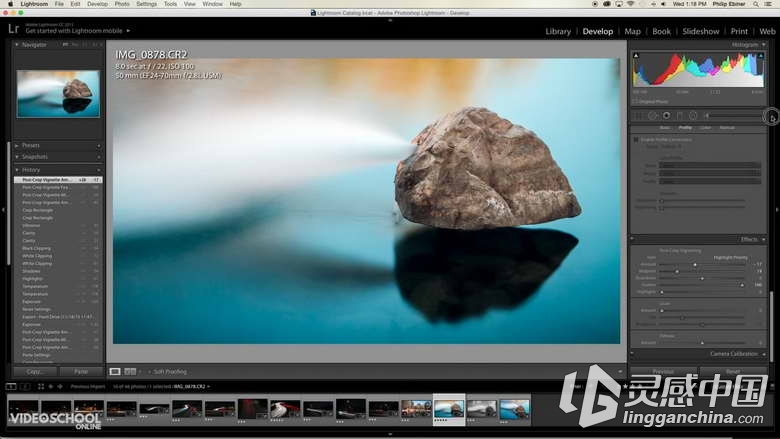Click the filmstrip grid view icon

click(41, 386)
